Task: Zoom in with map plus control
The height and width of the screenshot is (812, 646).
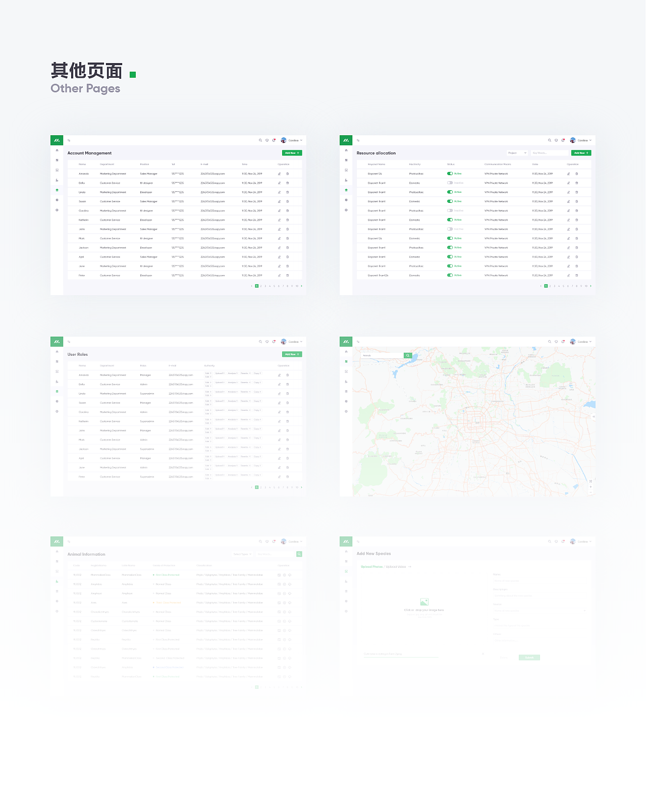Action: click(x=590, y=487)
